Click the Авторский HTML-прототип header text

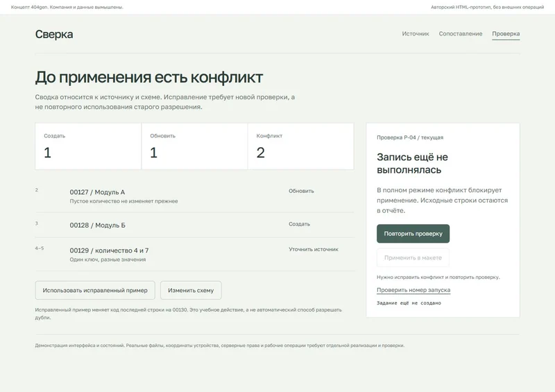tap(487, 7)
